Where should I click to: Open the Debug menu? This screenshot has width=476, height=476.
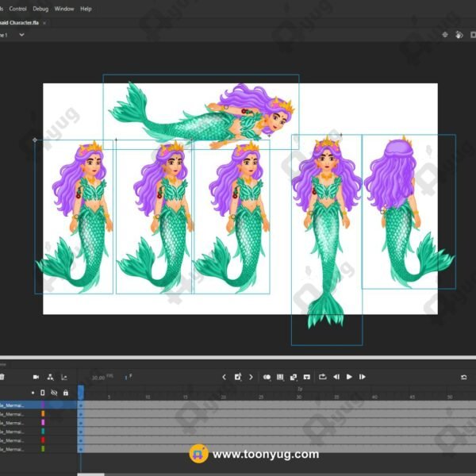40,9
